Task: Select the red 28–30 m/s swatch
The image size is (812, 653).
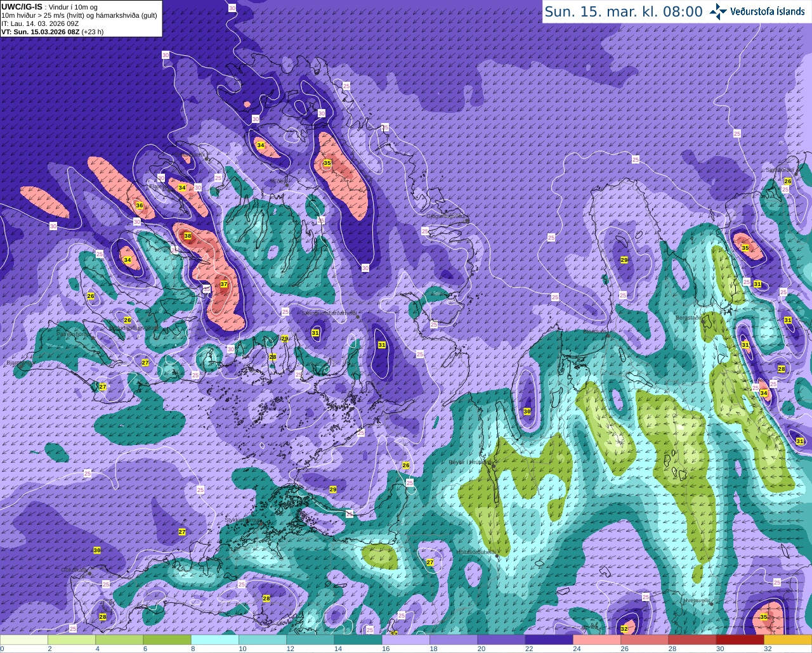Action: point(692,640)
